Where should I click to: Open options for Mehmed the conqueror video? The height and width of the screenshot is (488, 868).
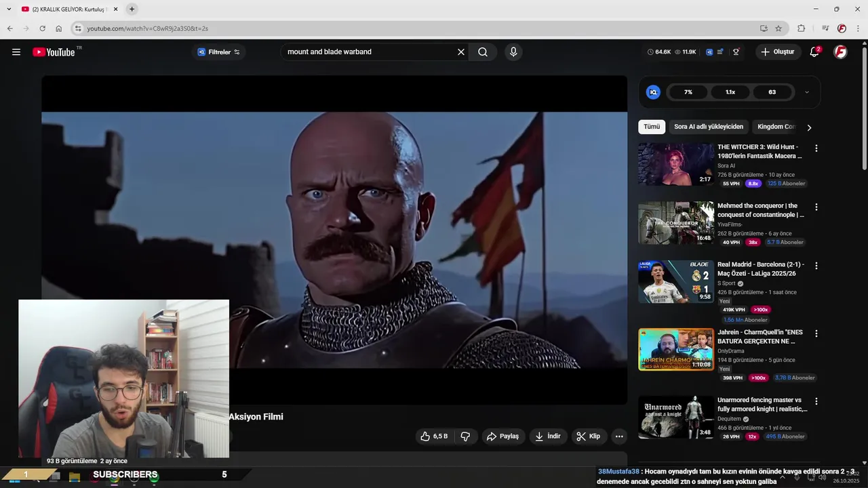[x=816, y=207]
